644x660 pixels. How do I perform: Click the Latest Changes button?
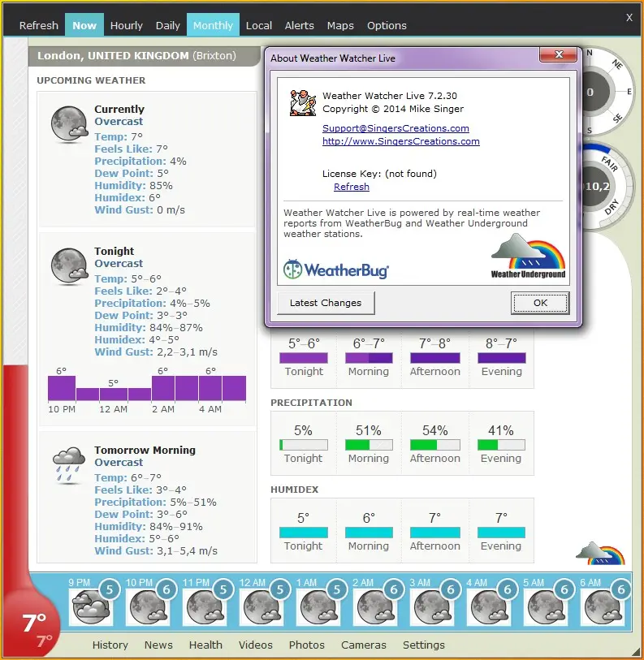click(x=326, y=303)
